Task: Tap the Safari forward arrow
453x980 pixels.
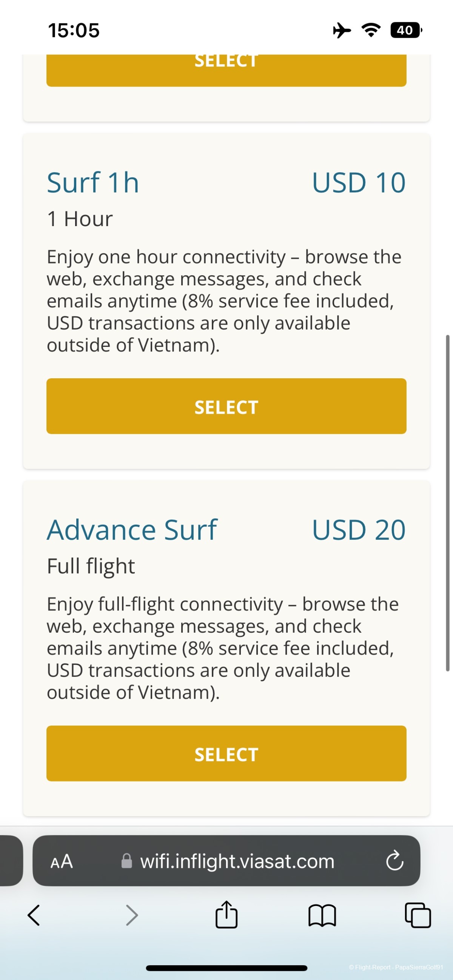Action: coord(132,915)
